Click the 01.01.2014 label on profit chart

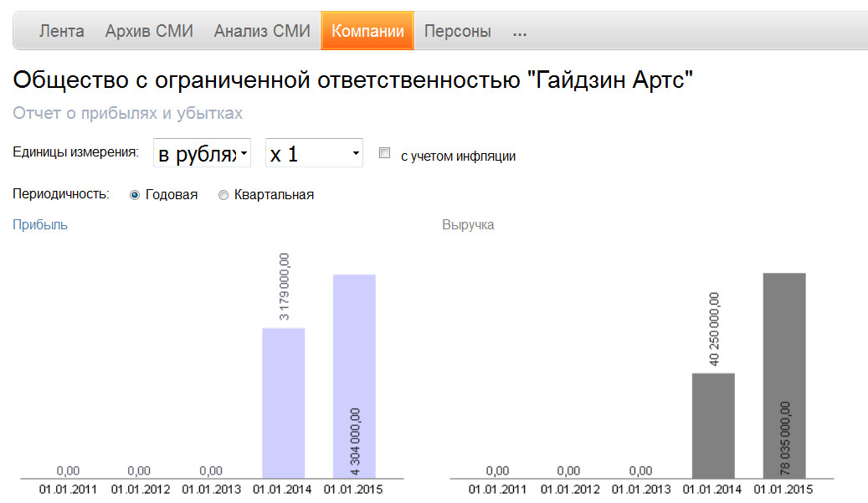point(282,490)
